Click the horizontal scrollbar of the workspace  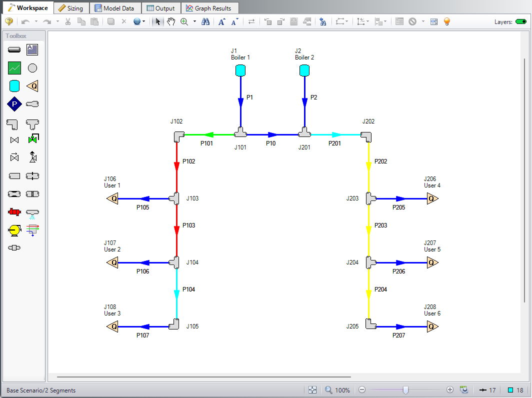coord(203,376)
